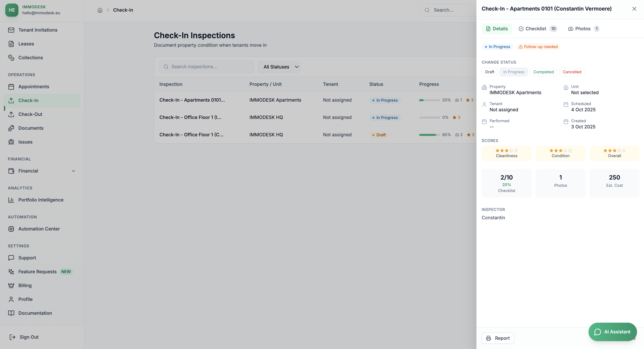Switch status to Draft
644x349 pixels.
[x=489, y=72]
